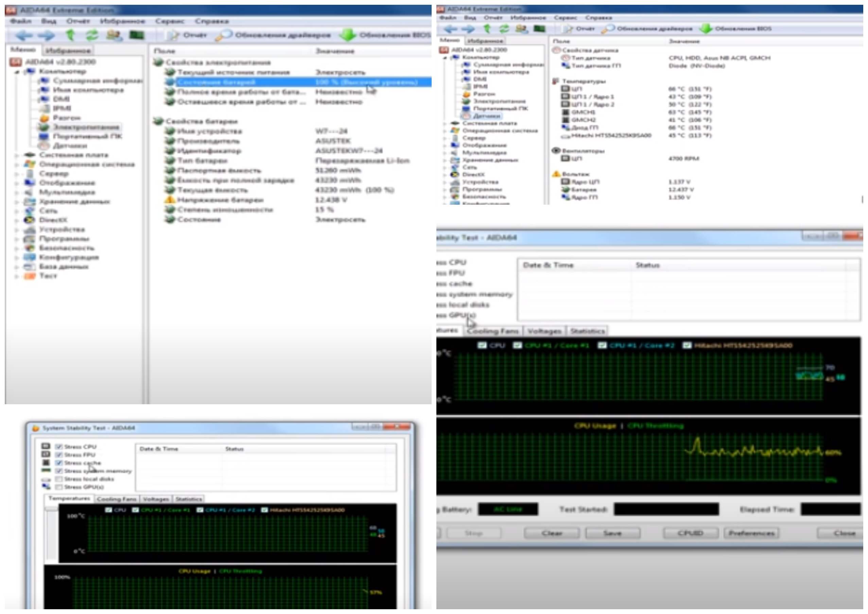Enable the Stress GPU(s) checkbox
Viewport: 868px width, 614px height.
click(58, 487)
